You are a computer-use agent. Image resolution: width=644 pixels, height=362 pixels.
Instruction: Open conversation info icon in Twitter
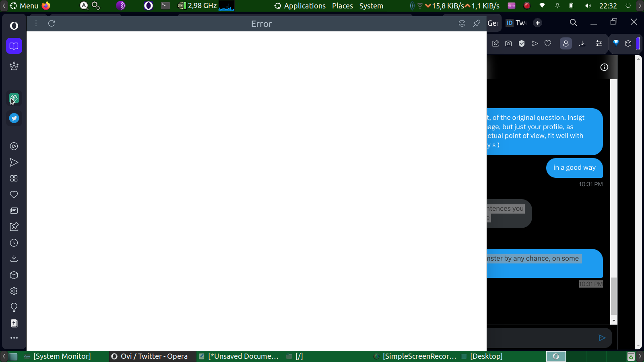604,67
